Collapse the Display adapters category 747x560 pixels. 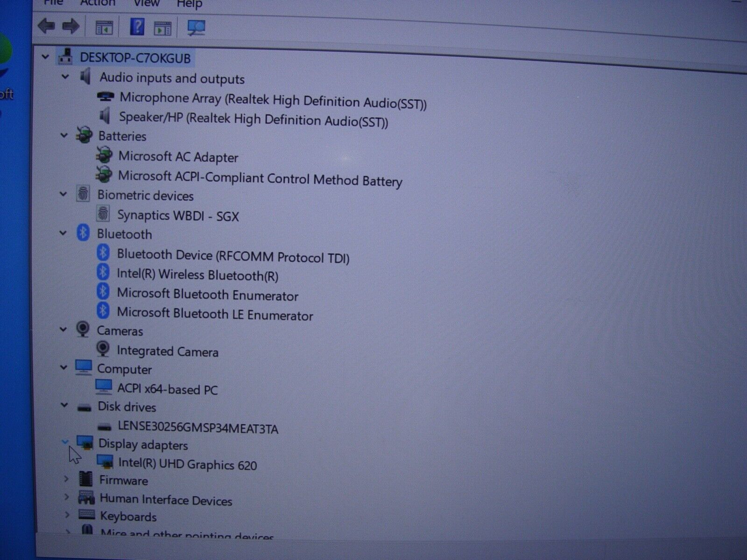pos(65,441)
